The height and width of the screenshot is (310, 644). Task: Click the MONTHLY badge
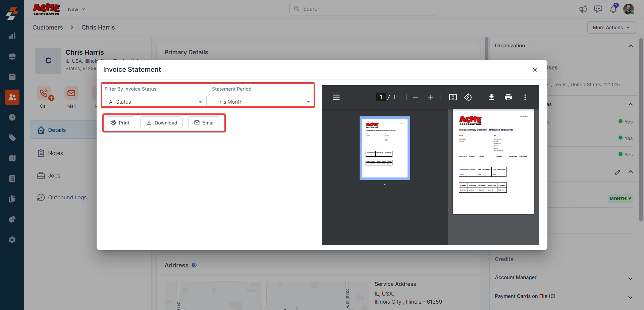pyautogui.click(x=620, y=199)
